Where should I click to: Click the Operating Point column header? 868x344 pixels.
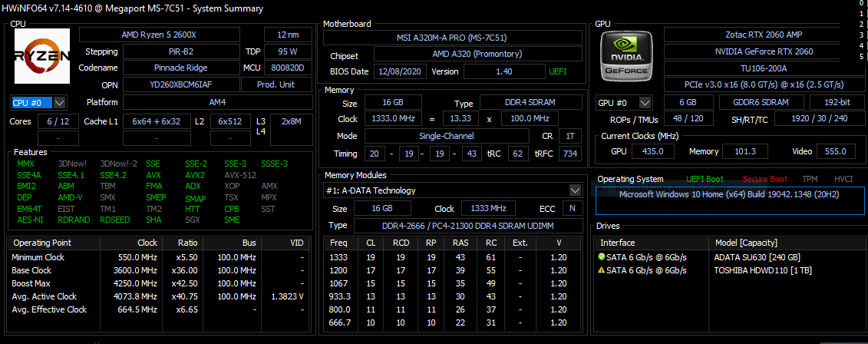pyautogui.click(x=54, y=243)
